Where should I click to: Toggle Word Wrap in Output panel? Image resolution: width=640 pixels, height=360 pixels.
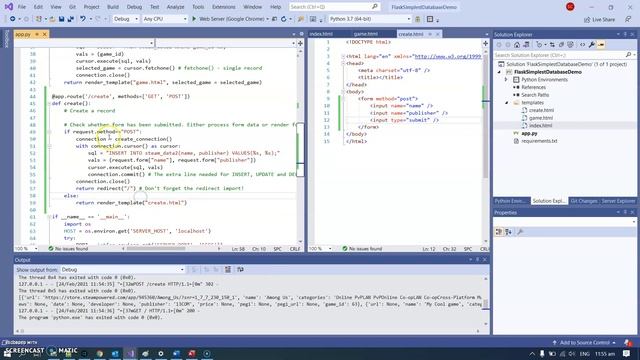[x=240, y=269]
